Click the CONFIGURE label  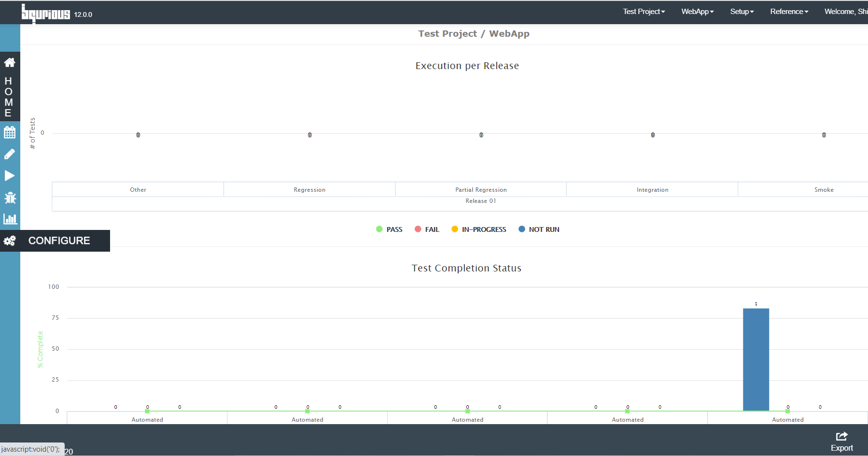pyautogui.click(x=59, y=241)
